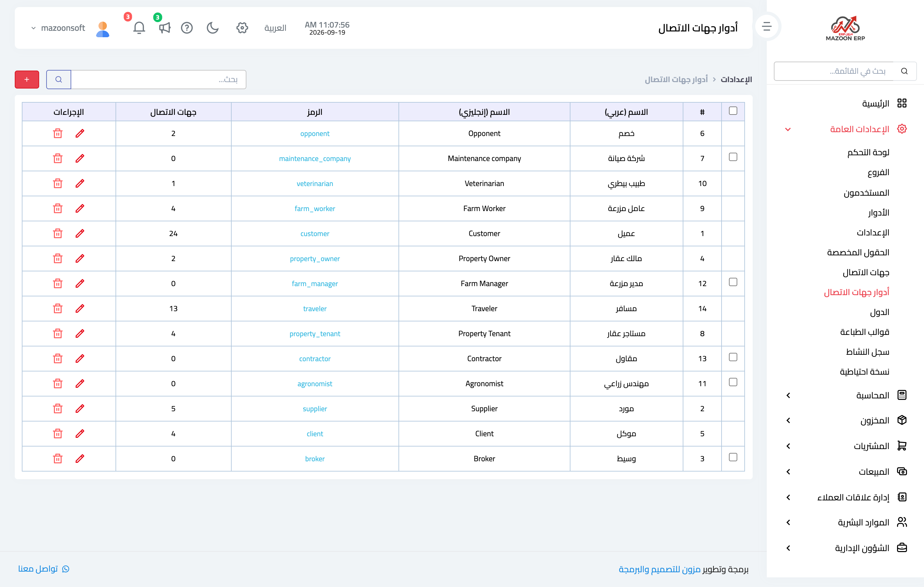Viewport: 924px width, 587px height.
Task: Click the red add (+) button
Action: click(27, 80)
